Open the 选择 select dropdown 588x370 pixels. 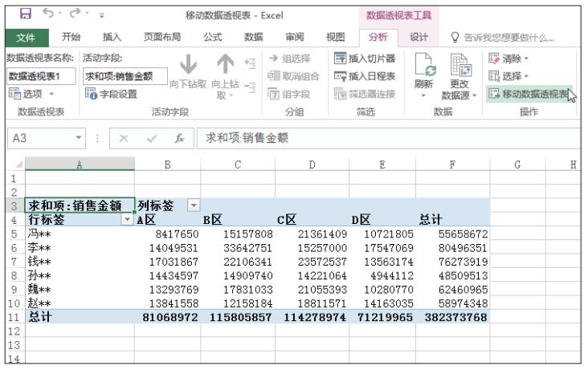508,76
